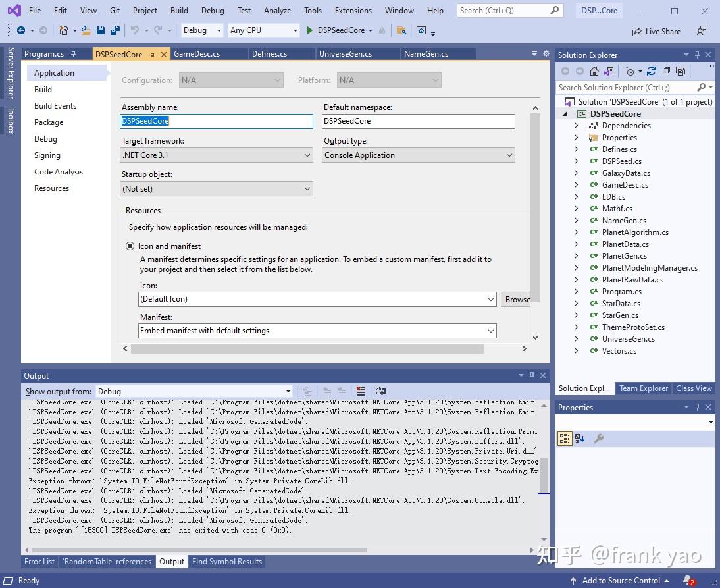
Task: Open the Build menu
Action: coord(179,10)
